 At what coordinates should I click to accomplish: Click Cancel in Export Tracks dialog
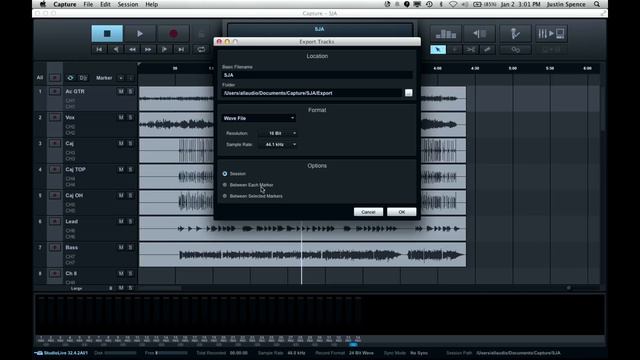368,212
